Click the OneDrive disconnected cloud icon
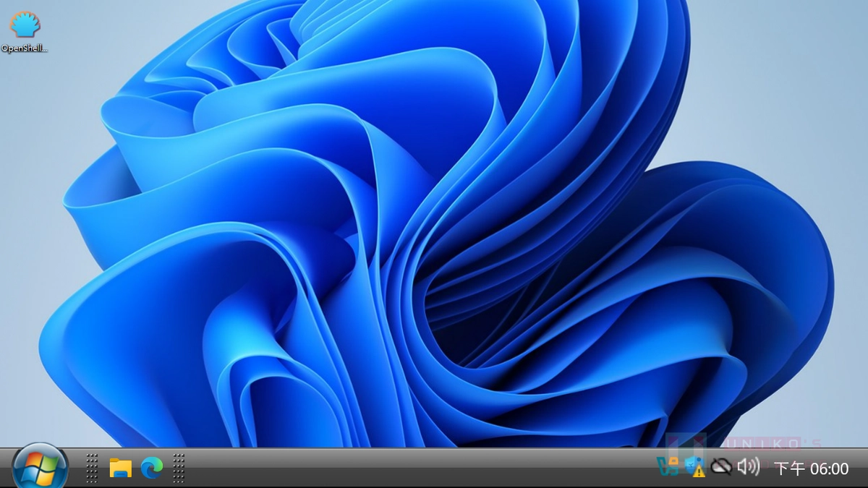This screenshot has height=488, width=868. pyautogui.click(x=721, y=467)
